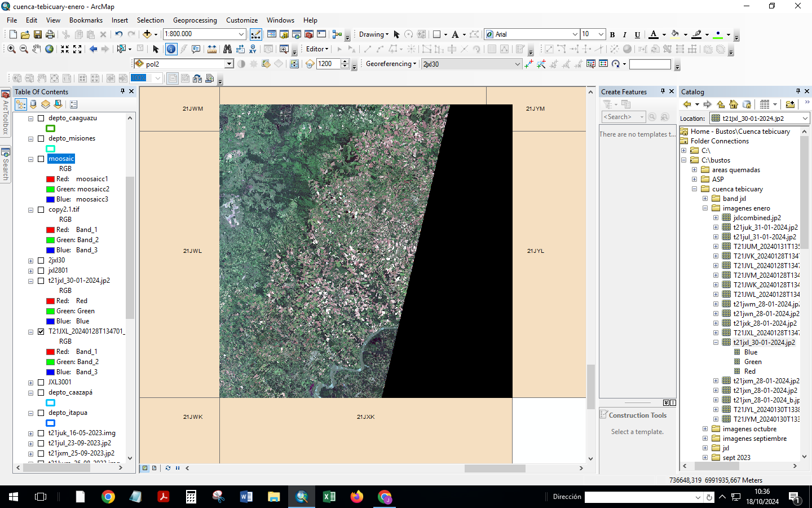Image resolution: width=812 pixels, height=508 pixels.
Task: Underline text with the U button
Action: click(637, 34)
